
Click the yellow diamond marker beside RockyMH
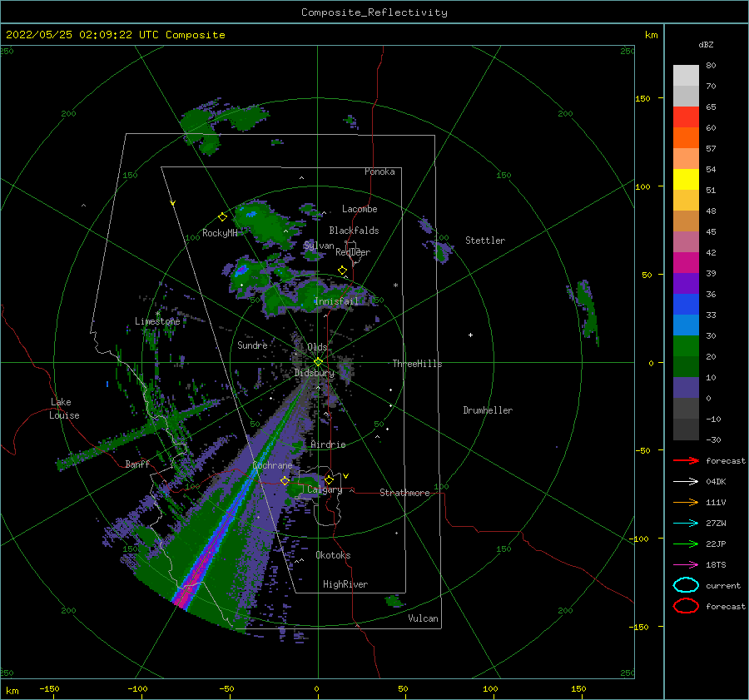[x=222, y=217]
